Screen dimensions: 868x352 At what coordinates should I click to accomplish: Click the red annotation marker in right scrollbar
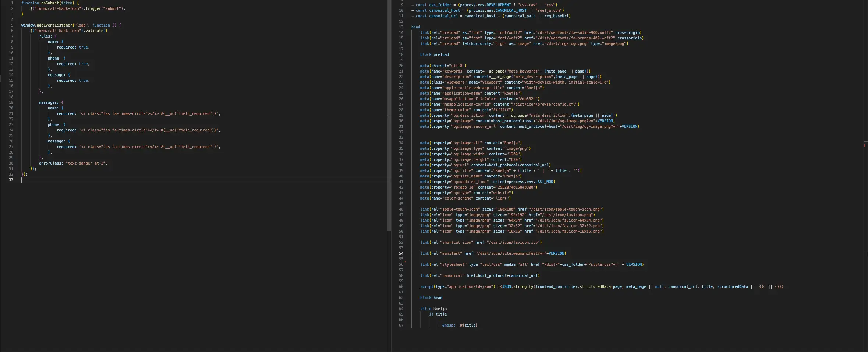864,146
